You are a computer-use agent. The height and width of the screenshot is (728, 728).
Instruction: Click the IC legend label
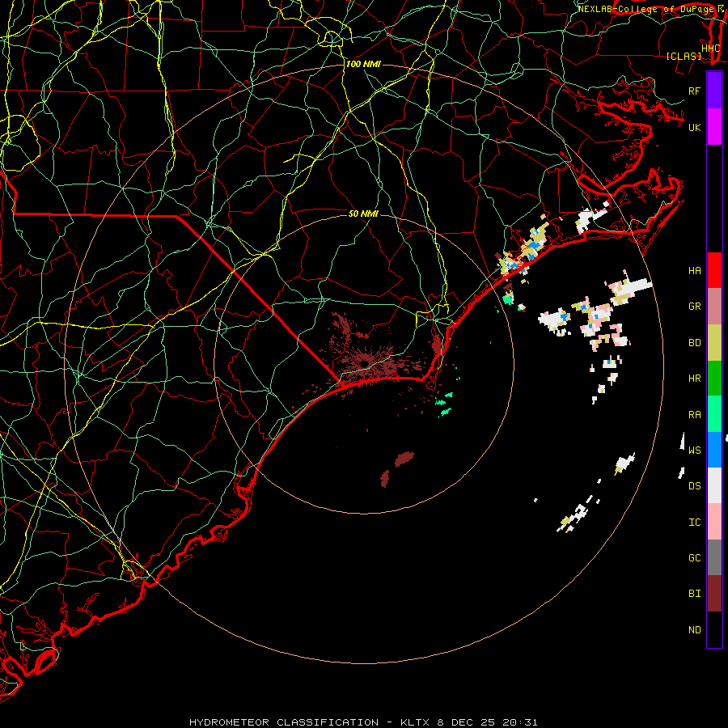695,523
